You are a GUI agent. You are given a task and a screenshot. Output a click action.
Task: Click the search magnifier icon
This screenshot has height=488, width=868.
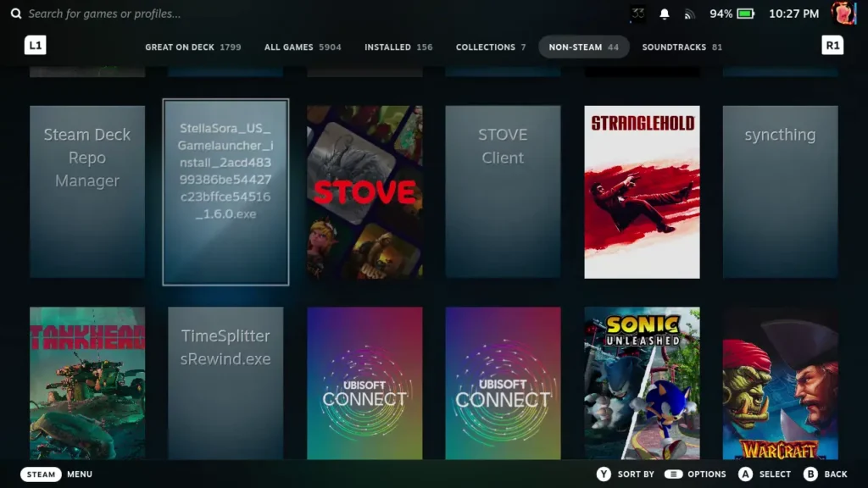pyautogui.click(x=16, y=14)
